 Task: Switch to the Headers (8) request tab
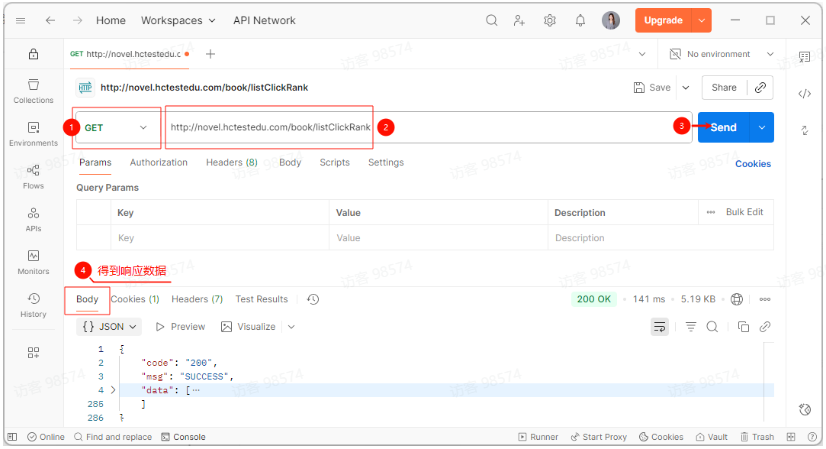point(232,162)
